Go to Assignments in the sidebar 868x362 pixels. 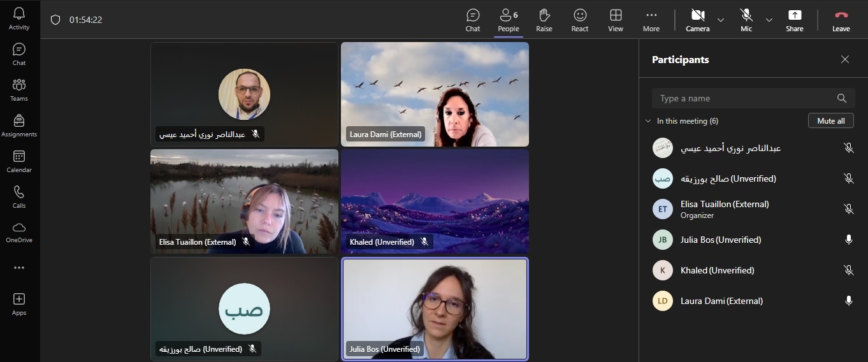(19, 126)
